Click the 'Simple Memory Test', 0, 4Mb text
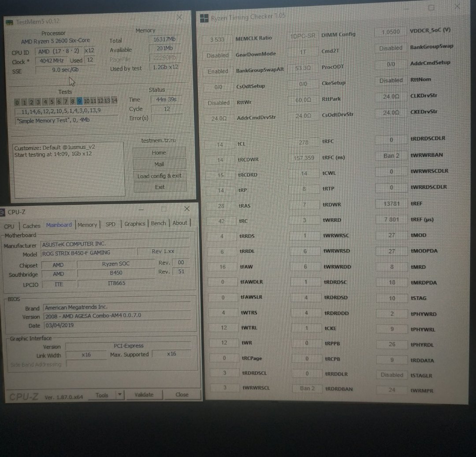 click(x=53, y=120)
